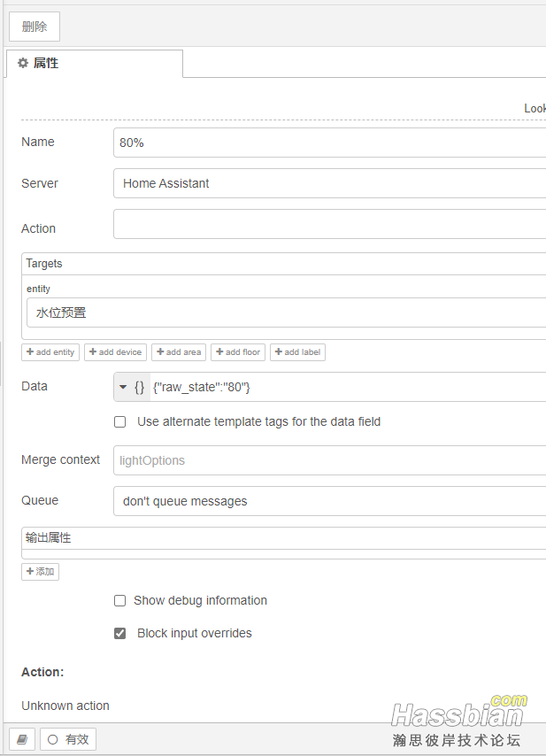Click the Targets section header
This screenshot has height=756, width=546.
click(x=284, y=264)
